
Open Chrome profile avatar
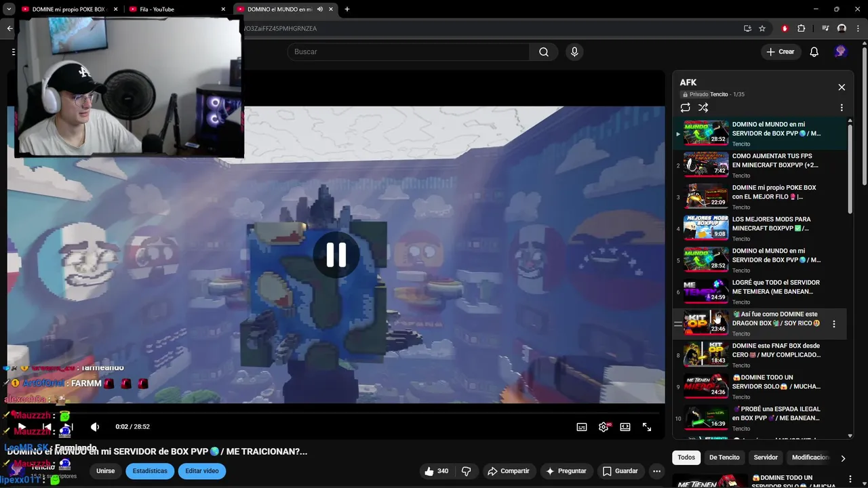[x=842, y=28]
